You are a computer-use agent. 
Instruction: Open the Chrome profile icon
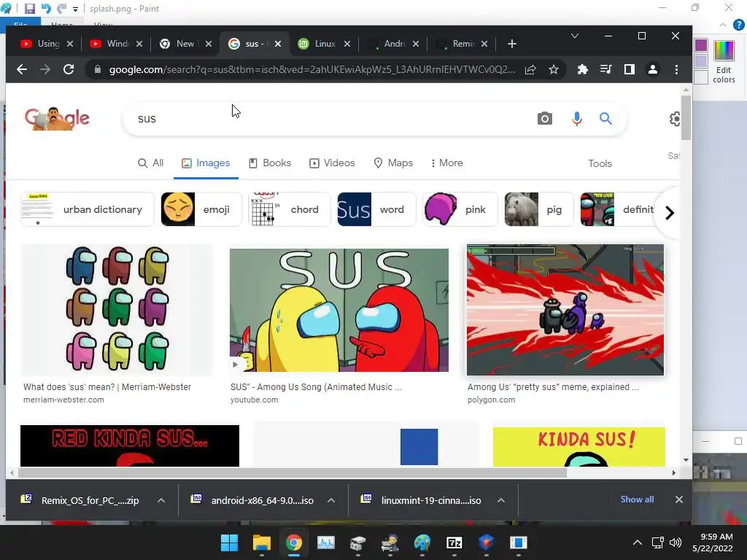point(653,69)
